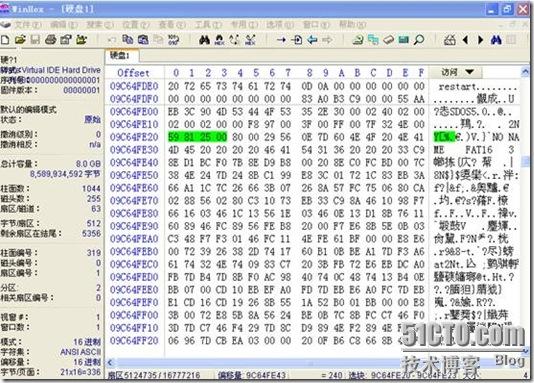Click the 8,589,934,592 bytes value
This screenshot has width=534, height=383.
[65, 174]
